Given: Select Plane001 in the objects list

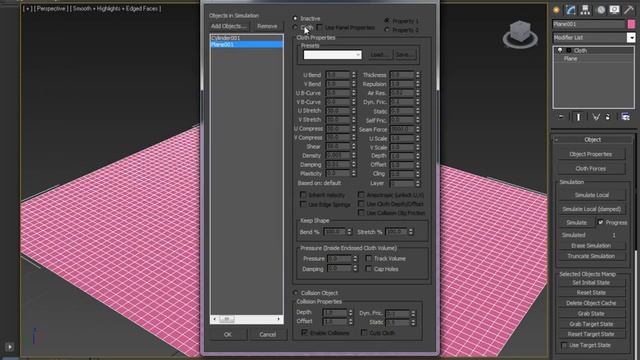Looking at the screenshot, I should tap(247, 44).
